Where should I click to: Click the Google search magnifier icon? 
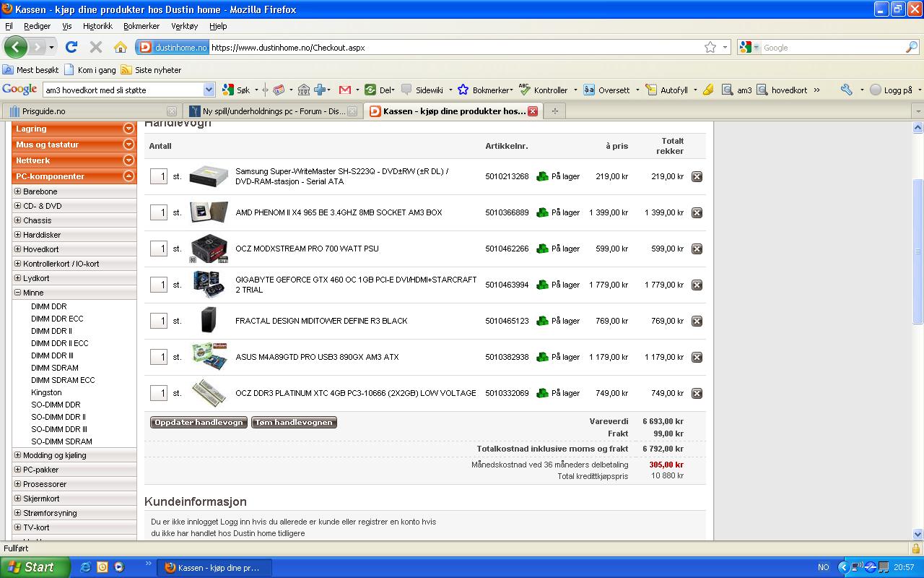pos(912,47)
